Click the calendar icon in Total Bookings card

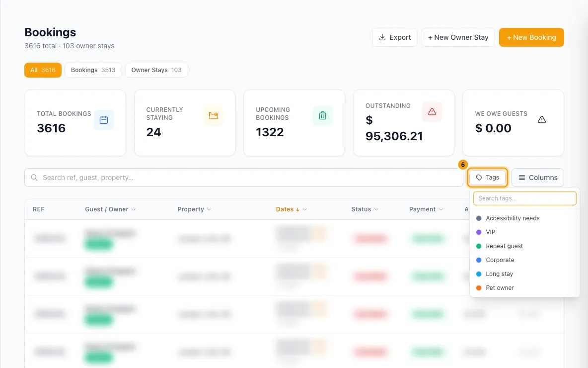103,120
